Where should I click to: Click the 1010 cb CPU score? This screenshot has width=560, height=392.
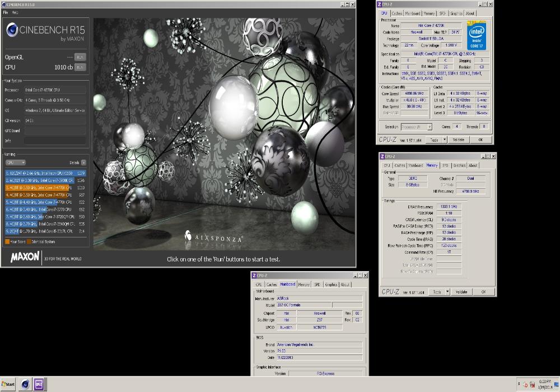point(64,67)
